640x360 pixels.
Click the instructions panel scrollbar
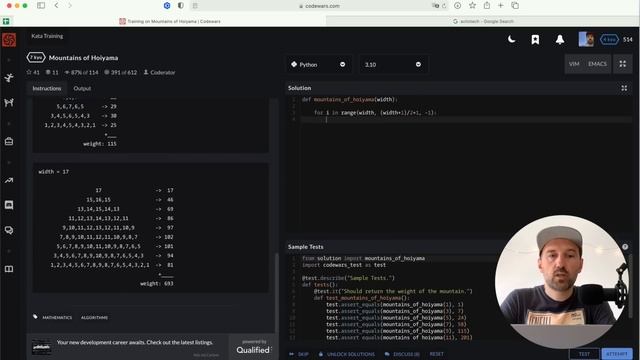[276, 292]
